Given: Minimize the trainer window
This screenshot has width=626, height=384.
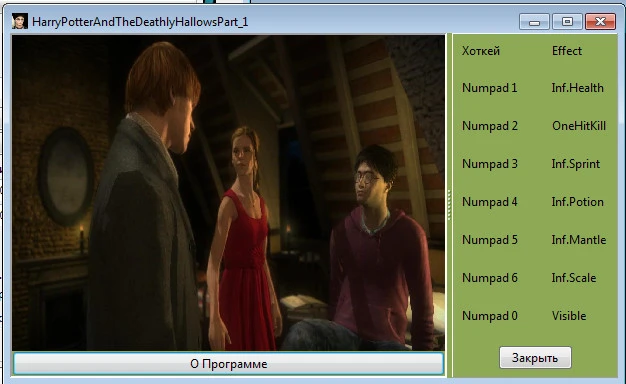Looking at the screenshot, I should tap(534, 22).
